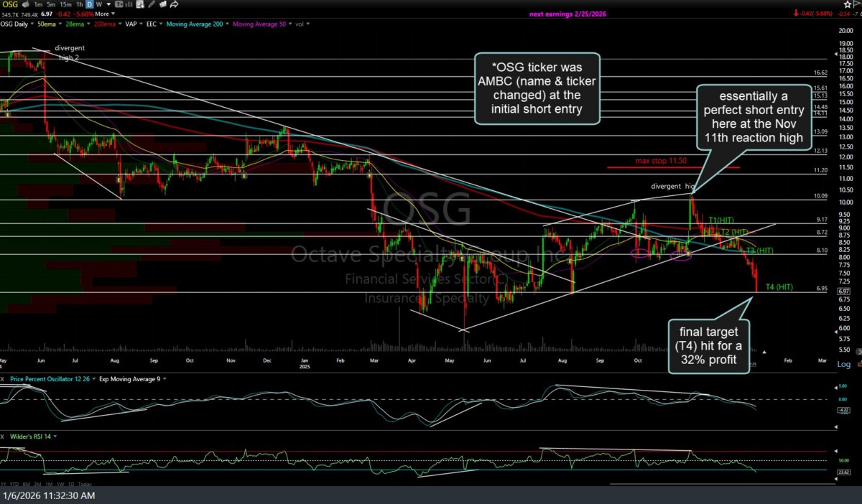Close the Price Percent Oscillator panel
Screen dimensions: 862x504
3,378
